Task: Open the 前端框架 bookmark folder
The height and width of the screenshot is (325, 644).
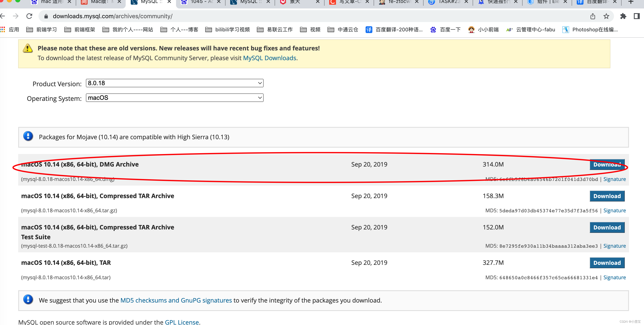Action: tap(80, 29)
